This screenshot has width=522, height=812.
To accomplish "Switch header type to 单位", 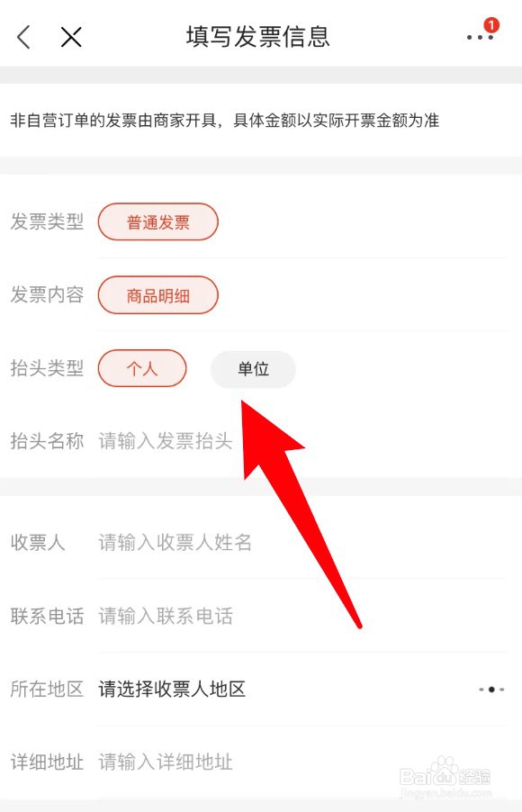I will tap(253, 369).
